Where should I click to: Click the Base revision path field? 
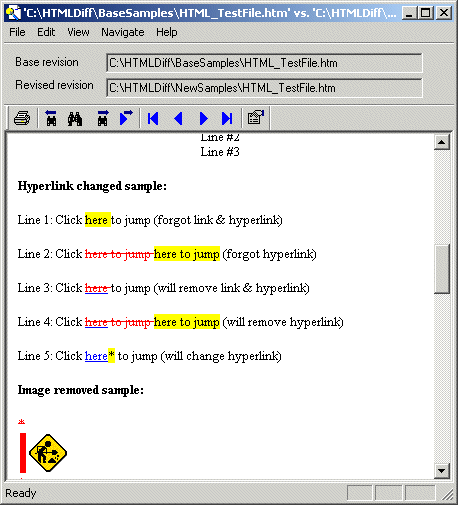(x=264, y=63)
